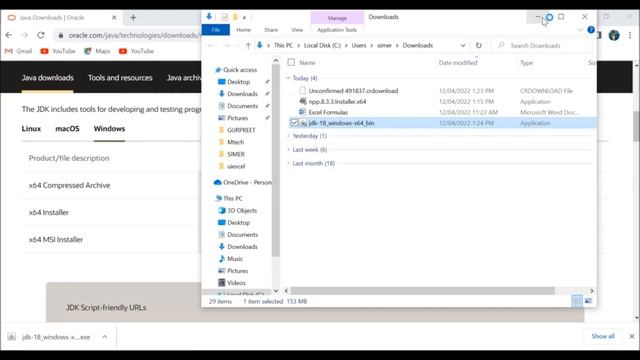
Task: Open options arrow for jdk download in Chrome
Action: pos(104,337)
